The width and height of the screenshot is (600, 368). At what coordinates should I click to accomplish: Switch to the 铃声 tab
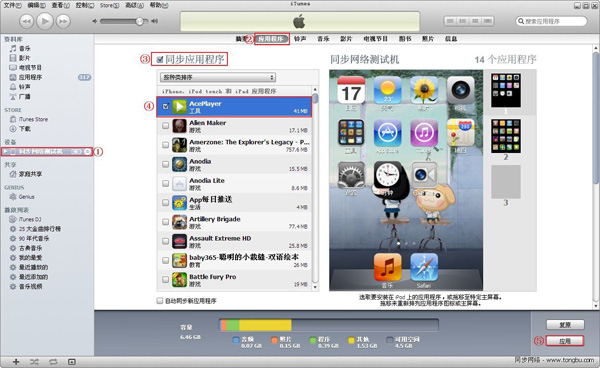coord(300,39)
